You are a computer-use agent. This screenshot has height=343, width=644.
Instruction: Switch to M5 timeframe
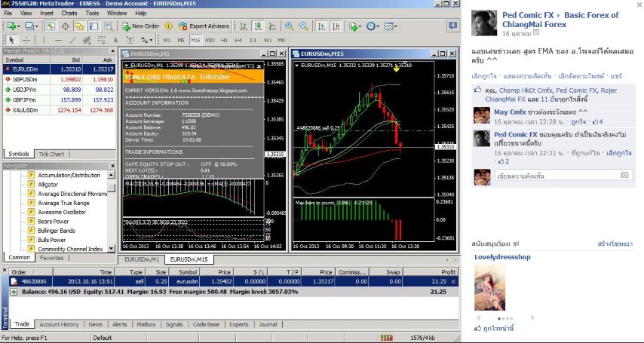(181, 40)
